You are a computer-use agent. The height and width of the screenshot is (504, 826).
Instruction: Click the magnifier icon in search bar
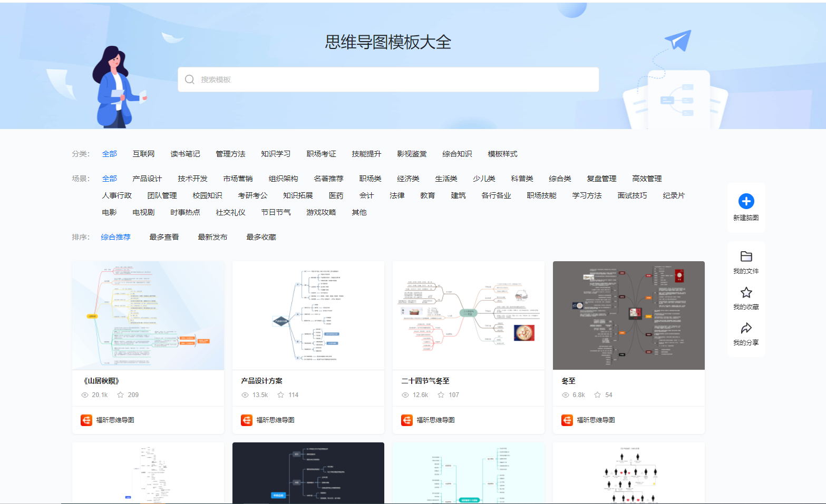tap(190, 80)
